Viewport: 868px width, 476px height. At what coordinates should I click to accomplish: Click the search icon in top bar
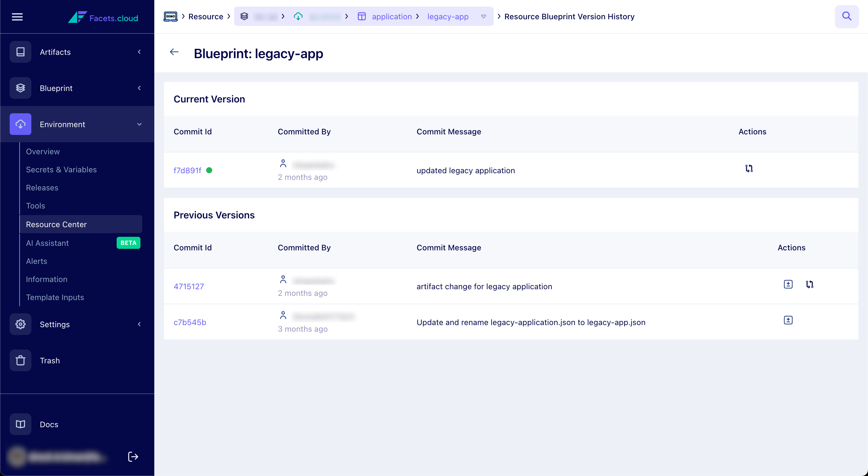[846, 16]
